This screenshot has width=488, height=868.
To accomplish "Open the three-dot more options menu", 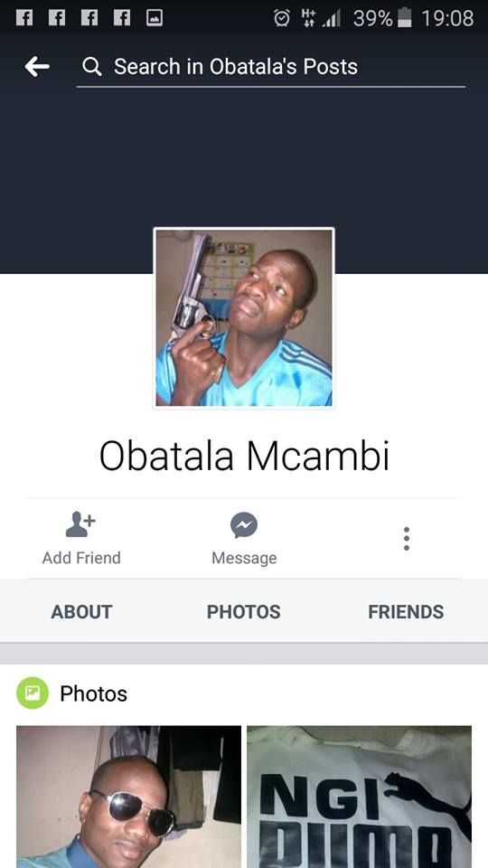I will (x=406, y=539).
